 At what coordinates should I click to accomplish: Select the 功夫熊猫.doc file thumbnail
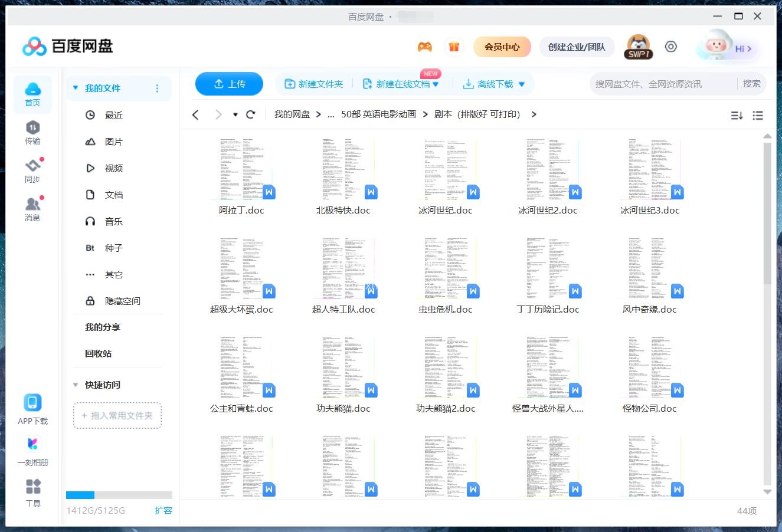tap(343, 368)
